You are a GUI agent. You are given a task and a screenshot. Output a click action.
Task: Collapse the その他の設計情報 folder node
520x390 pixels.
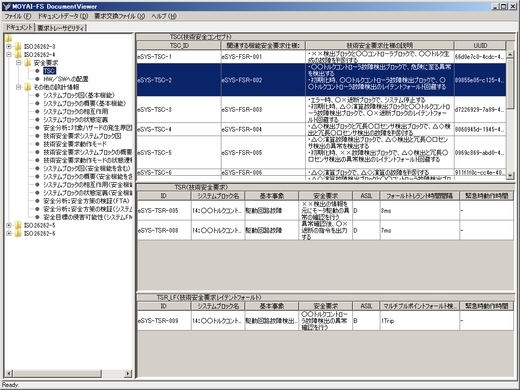pos(19,87)
